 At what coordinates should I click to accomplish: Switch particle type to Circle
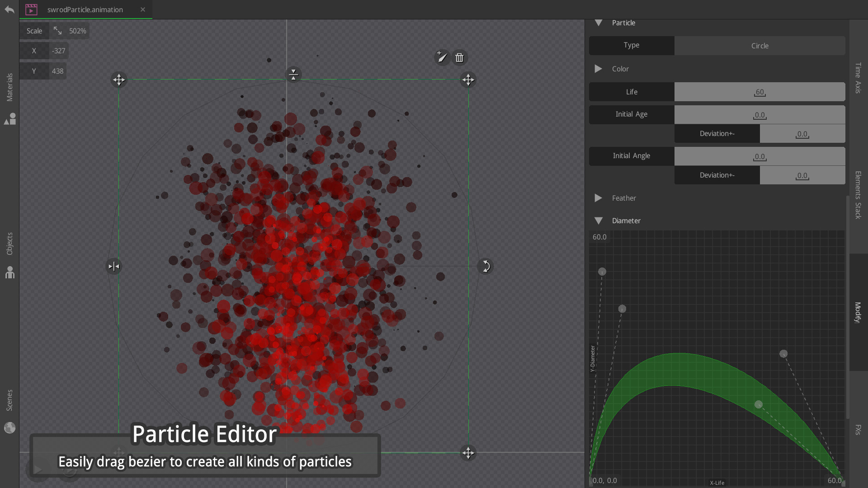(x=759, y=45)
